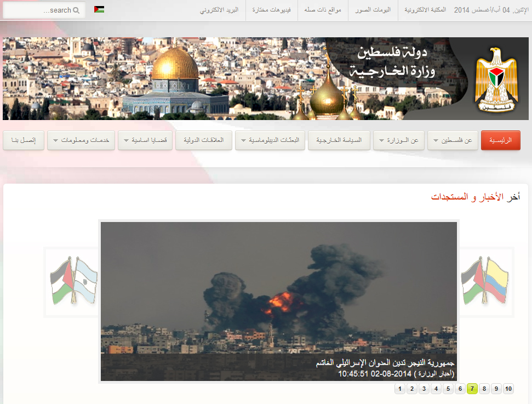532x404 pixels.
Task: Select the Palestine-Colombia crossed flags thumbnail
Action: [x=485, y=281]
